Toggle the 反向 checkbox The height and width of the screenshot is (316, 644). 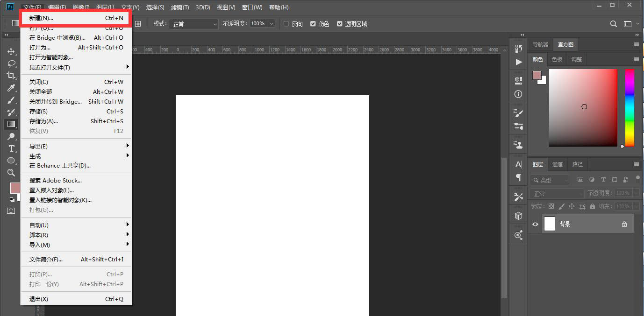[x=286, y=24]
